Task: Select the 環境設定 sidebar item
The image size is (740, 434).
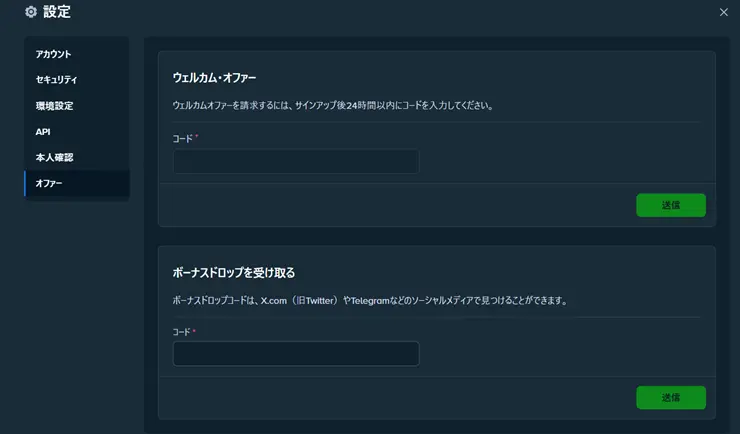Action: pos(54,106)
